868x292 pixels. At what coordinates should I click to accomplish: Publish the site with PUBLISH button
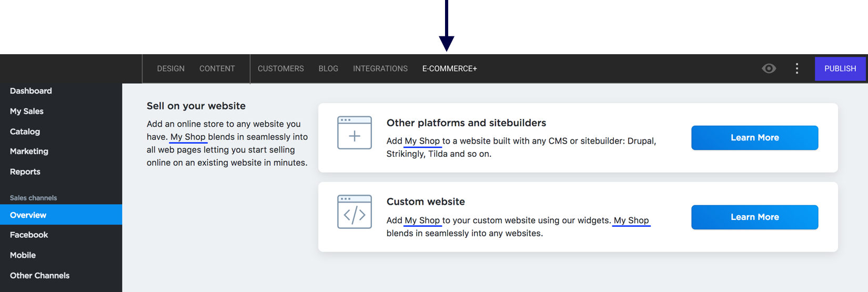[840, 68]
